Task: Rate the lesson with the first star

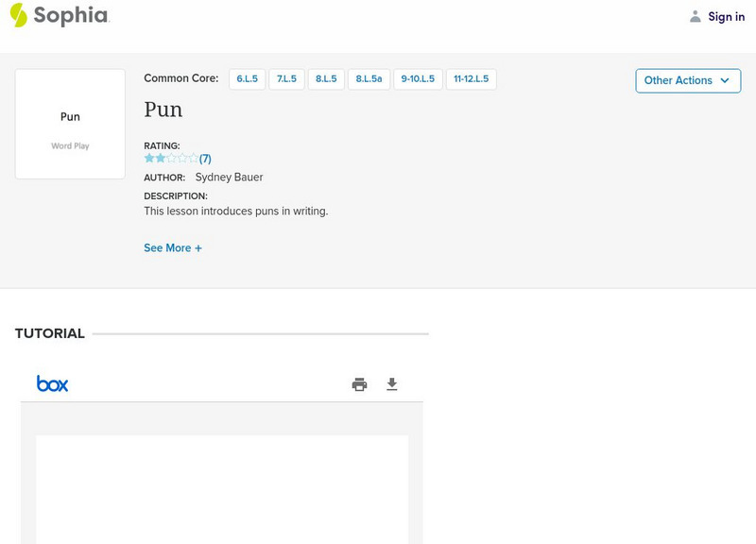Action: coord(149,159)
